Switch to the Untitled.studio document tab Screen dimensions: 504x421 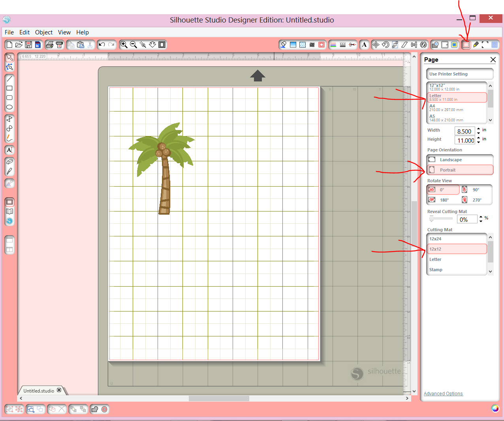[39, 391]
